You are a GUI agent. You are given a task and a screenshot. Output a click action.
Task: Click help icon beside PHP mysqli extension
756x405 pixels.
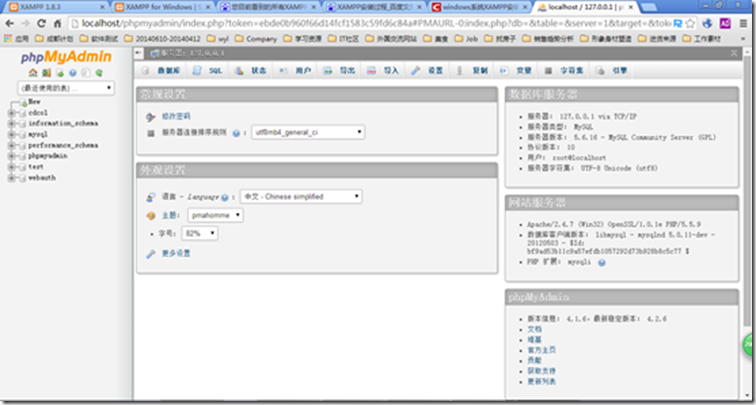click(x=602, y=263)
